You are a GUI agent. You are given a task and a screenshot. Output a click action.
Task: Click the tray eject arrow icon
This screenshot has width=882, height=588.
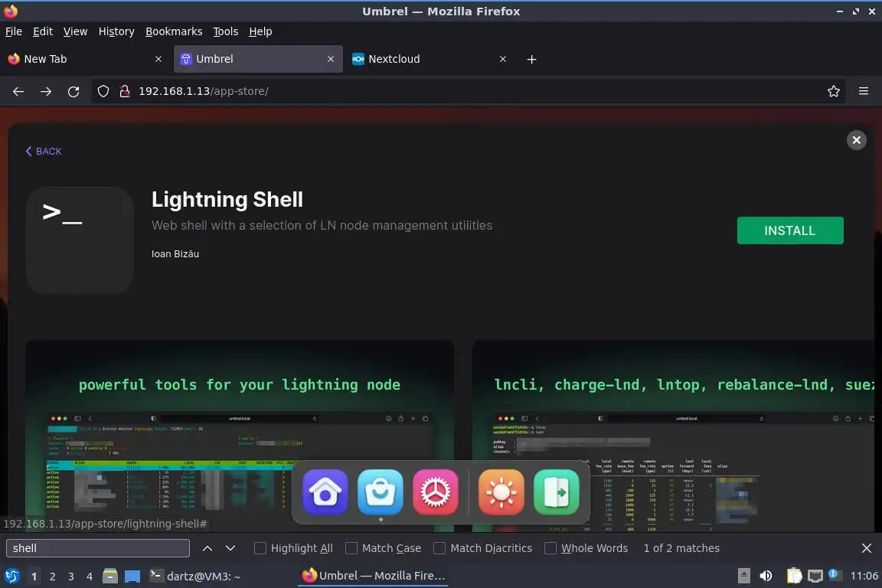coord(743,576)
